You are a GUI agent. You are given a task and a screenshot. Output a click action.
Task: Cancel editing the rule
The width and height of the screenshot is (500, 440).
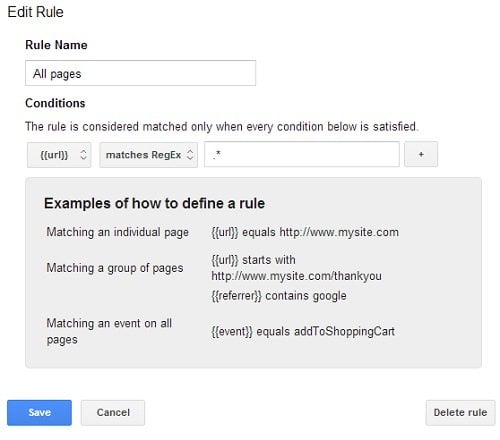[x=113, y=413]
